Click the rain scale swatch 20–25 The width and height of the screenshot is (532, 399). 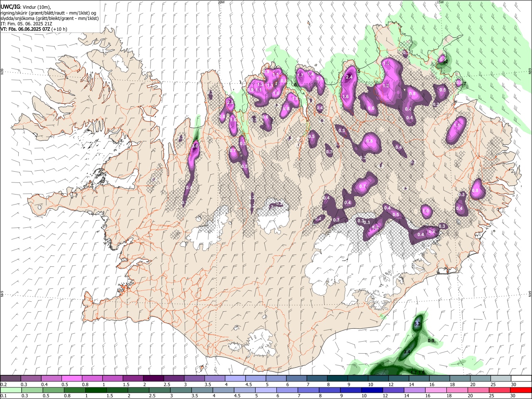point(478,390)
